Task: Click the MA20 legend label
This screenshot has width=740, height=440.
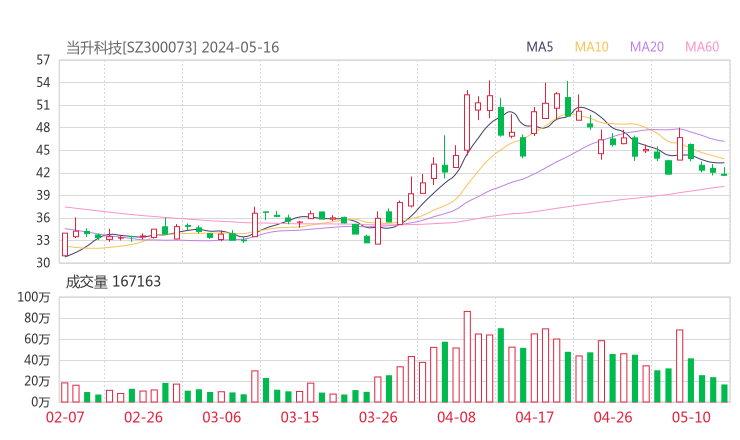Action: (x=647, y=47)
